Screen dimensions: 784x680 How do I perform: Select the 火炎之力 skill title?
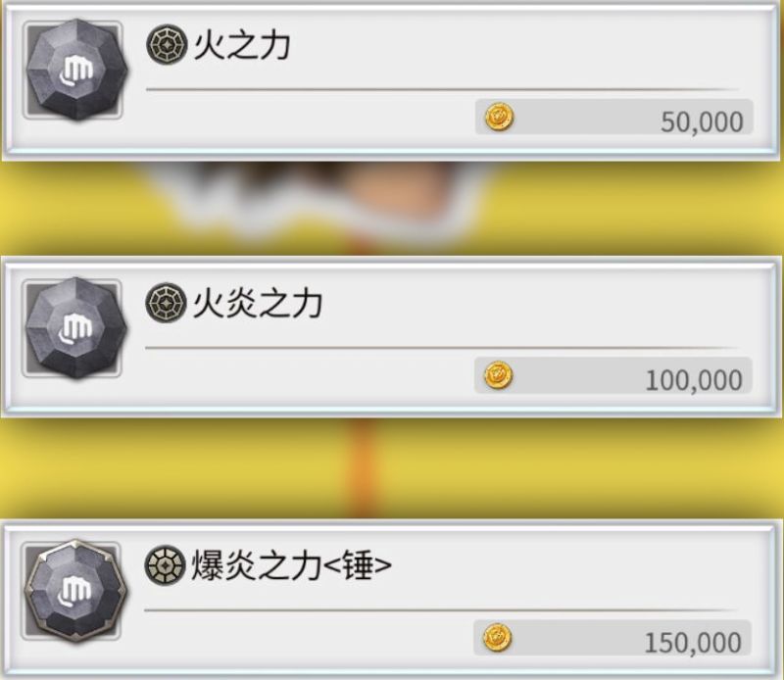coord(258,304)
